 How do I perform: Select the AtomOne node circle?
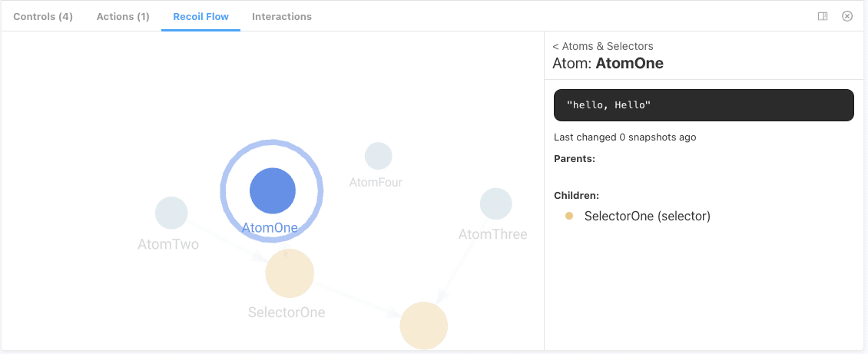273,191
